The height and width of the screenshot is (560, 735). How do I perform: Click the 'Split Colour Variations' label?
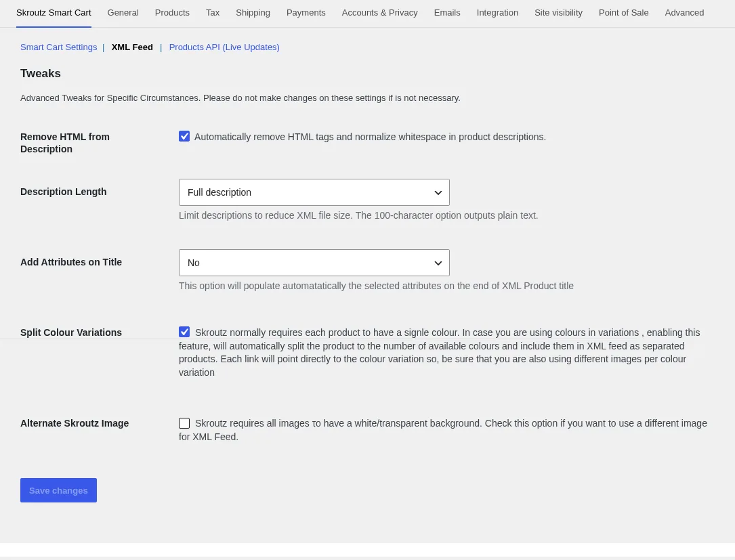70,332
